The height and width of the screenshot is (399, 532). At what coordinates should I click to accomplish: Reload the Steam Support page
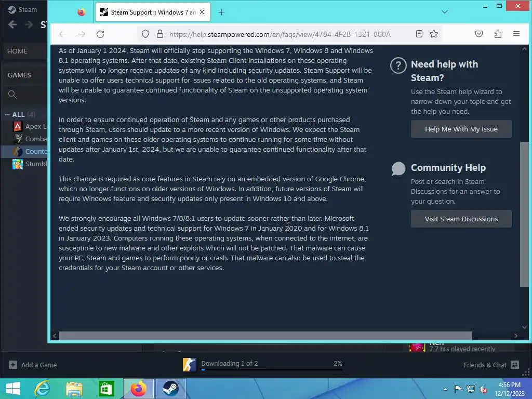tap(100, 34)
